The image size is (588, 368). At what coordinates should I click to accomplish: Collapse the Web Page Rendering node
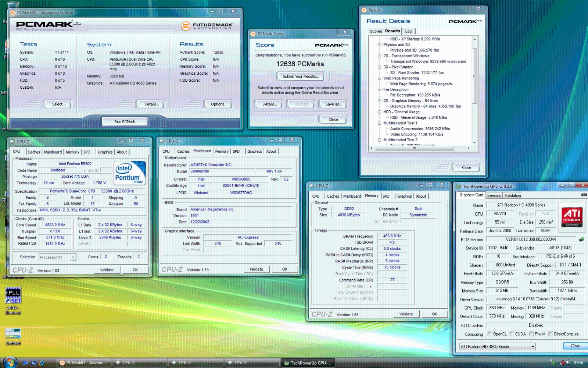(380, 78)
